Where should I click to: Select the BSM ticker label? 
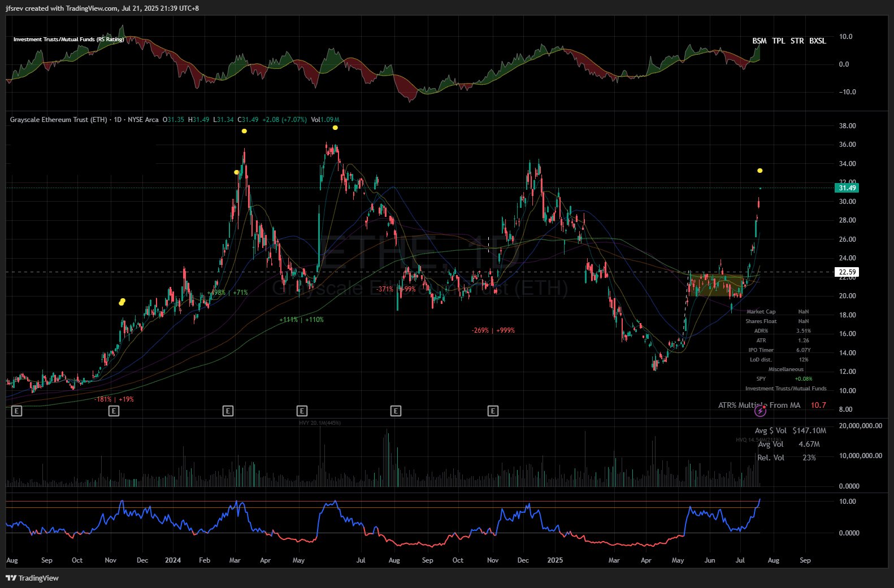click(760, 41)
